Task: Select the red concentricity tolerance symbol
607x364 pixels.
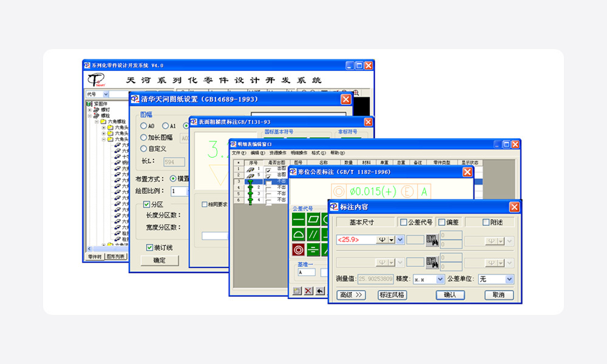Action: click(x=298, y=249)
